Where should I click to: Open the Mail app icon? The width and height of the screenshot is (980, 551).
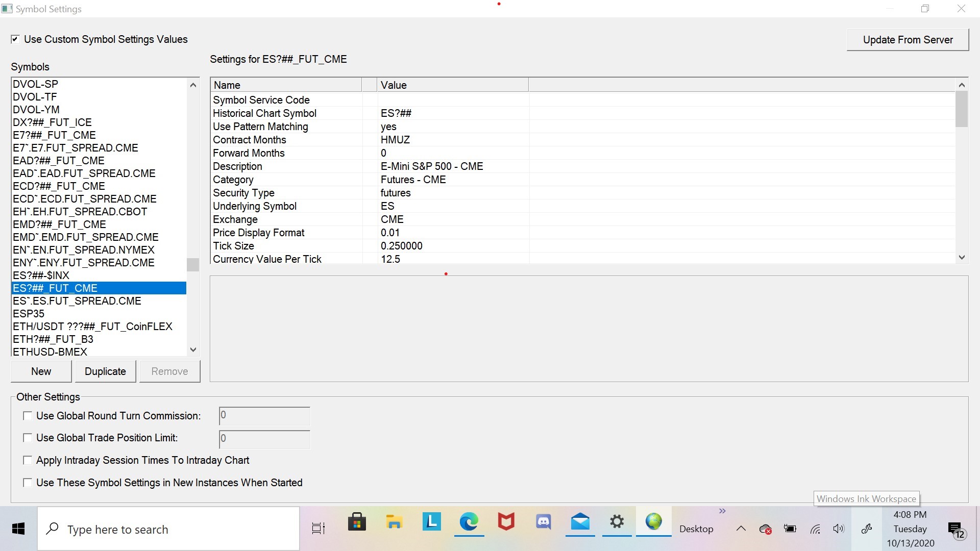(580, 522)
